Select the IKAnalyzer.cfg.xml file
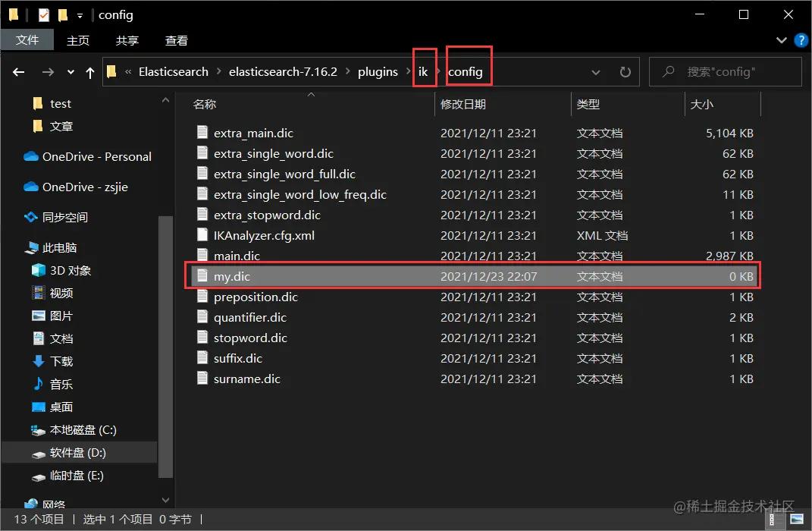This screenshot has height=531, width=812. [x=473, y=236]
